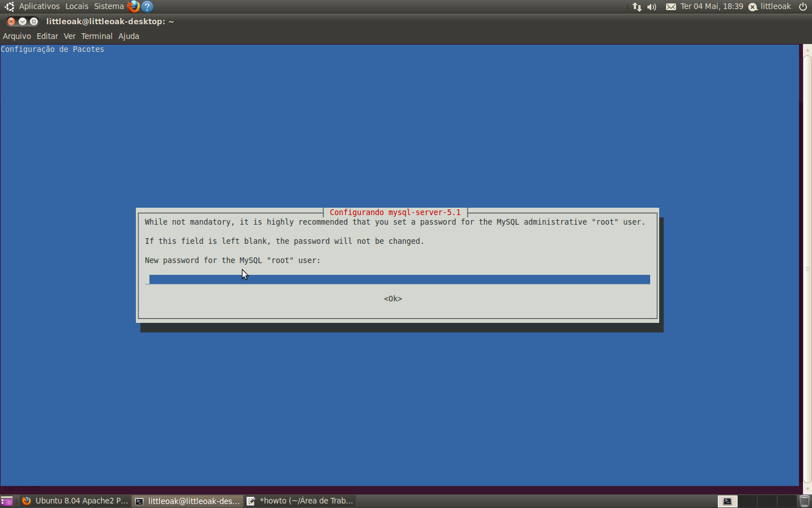812x508 pixels.
Task: Open the Terminal menu
Action: pos(96,36)
